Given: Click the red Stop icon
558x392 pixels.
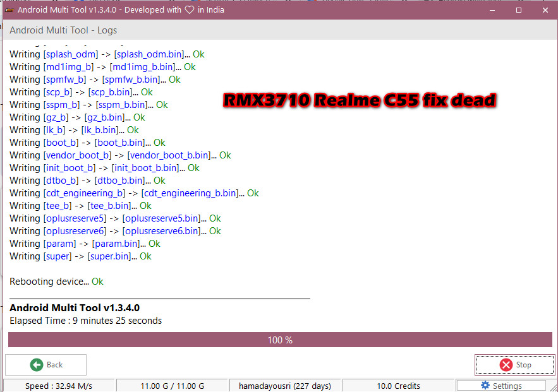Looking at the screenshot, I should coord(506,365).
